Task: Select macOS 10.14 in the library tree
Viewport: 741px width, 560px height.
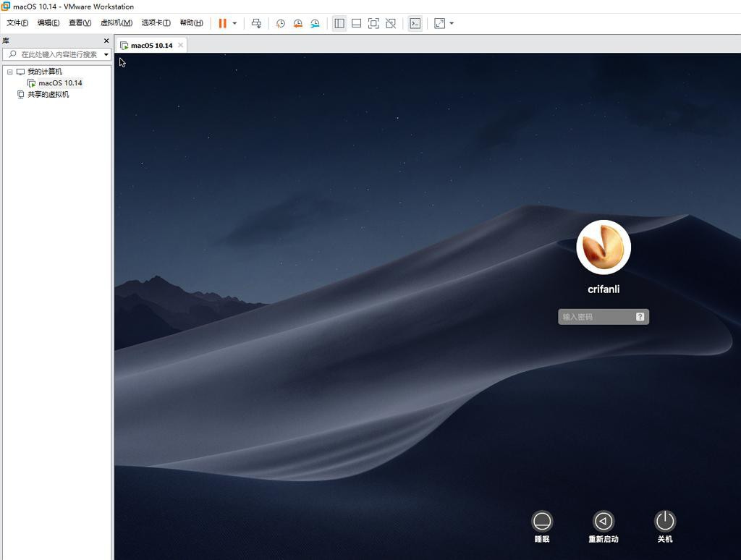Action: click(x=60, y=82)
